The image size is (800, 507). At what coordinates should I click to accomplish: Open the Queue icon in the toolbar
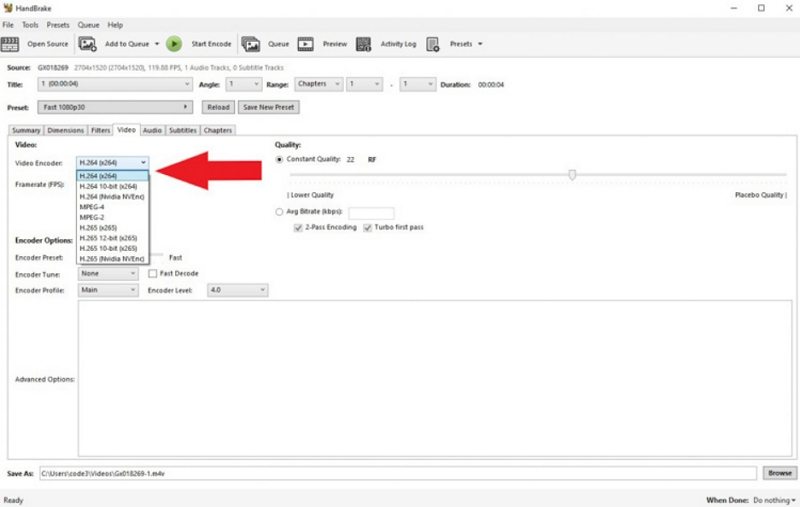tap(251, 44)
